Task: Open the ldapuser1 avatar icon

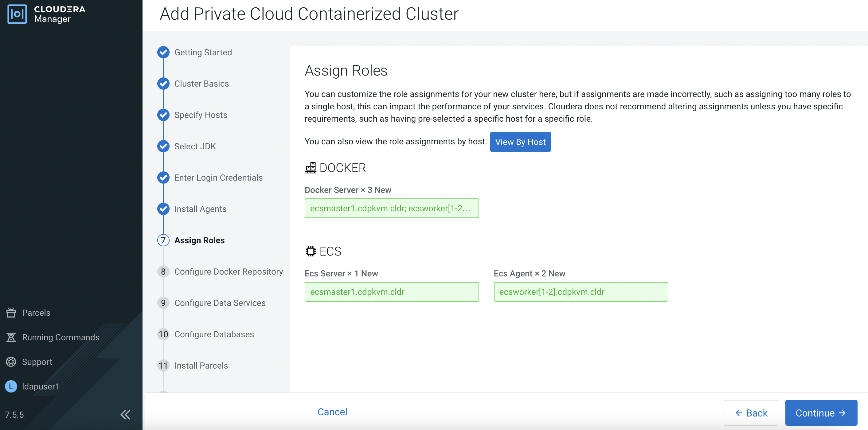Action: (x=11, y=386)
